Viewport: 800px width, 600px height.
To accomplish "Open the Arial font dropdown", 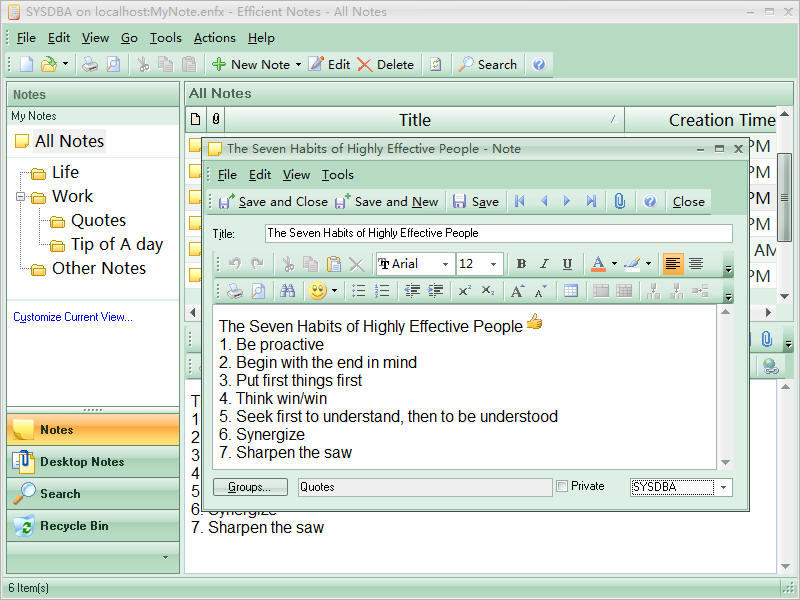I will [x=445, y=264].
